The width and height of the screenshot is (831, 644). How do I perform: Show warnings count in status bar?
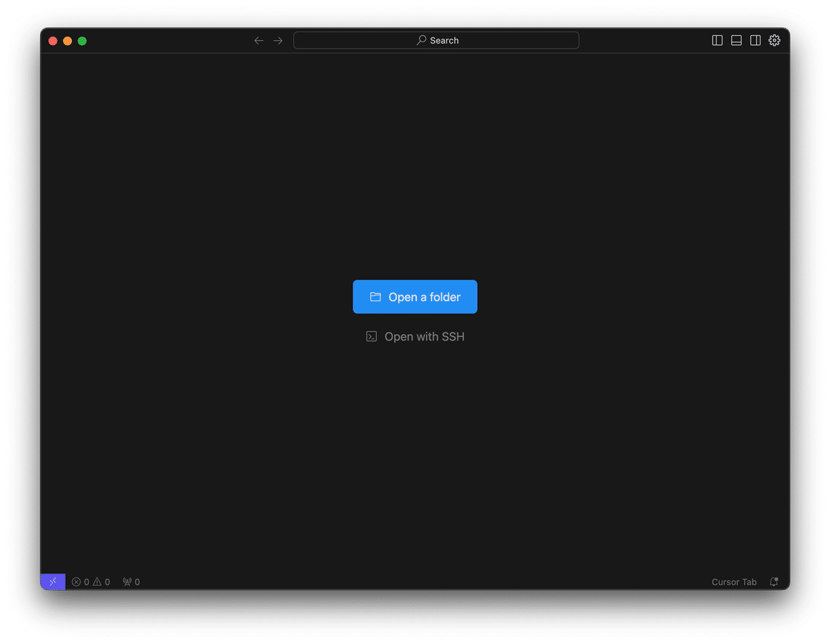(x=101, y=582)
